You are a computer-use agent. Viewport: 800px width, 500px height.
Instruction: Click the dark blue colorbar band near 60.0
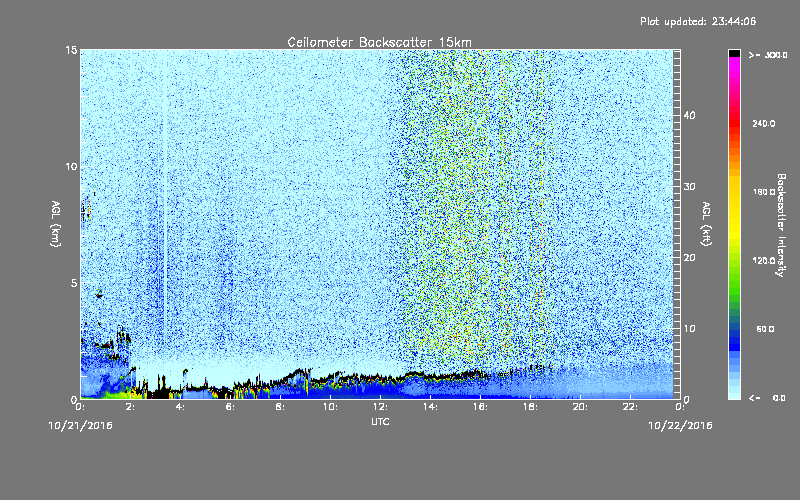[x=734, y=332]
